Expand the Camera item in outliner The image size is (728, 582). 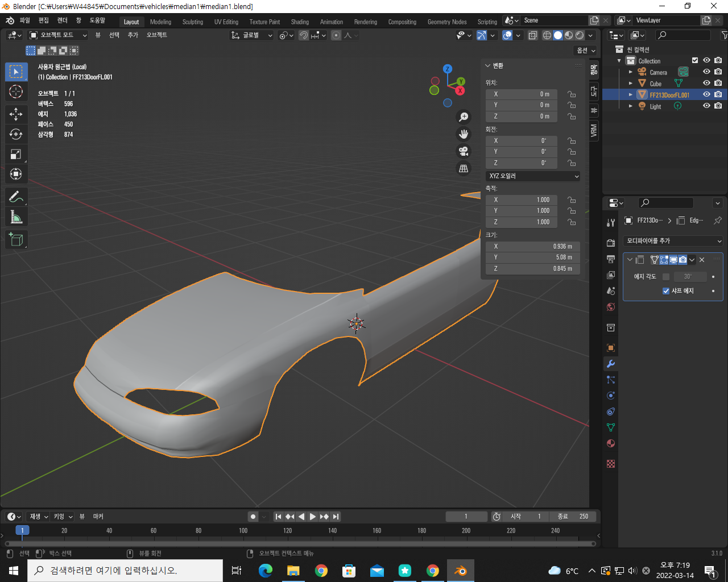(x=630, y=72)
